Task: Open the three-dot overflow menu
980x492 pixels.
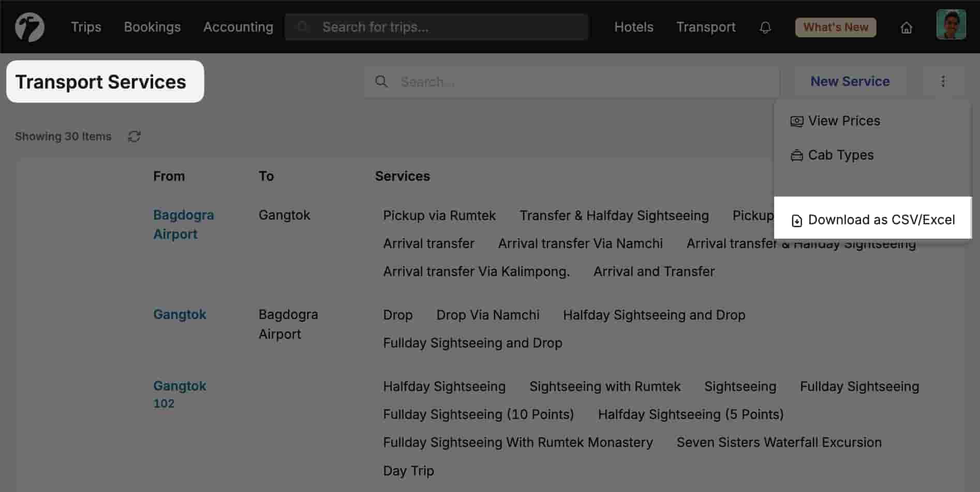Action: 944,81
